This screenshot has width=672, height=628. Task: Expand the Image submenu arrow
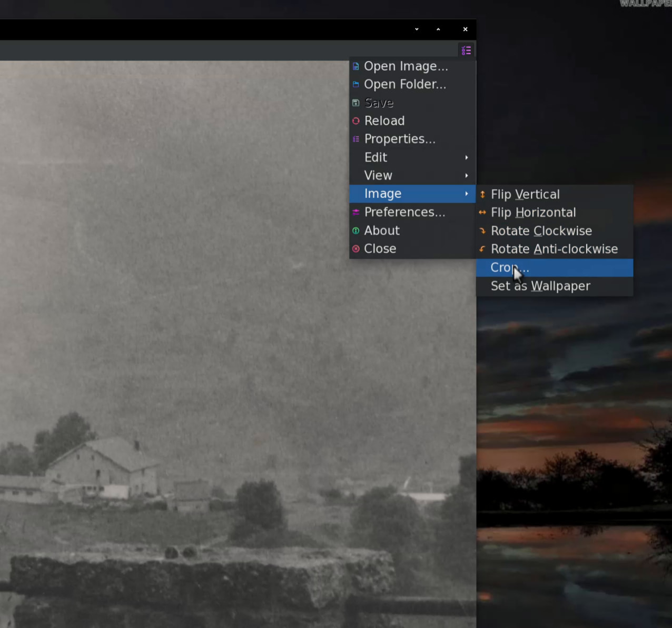pos(466,194)
